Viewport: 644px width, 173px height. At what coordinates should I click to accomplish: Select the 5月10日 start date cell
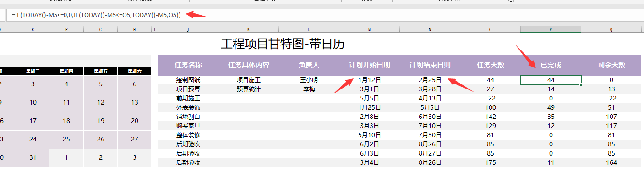pos(369,135)
